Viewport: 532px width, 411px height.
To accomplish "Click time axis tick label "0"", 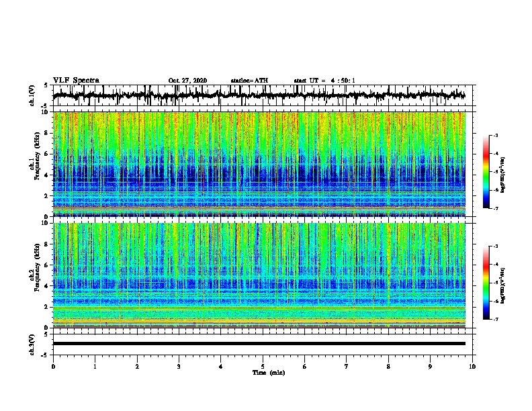I will [53, 367].
